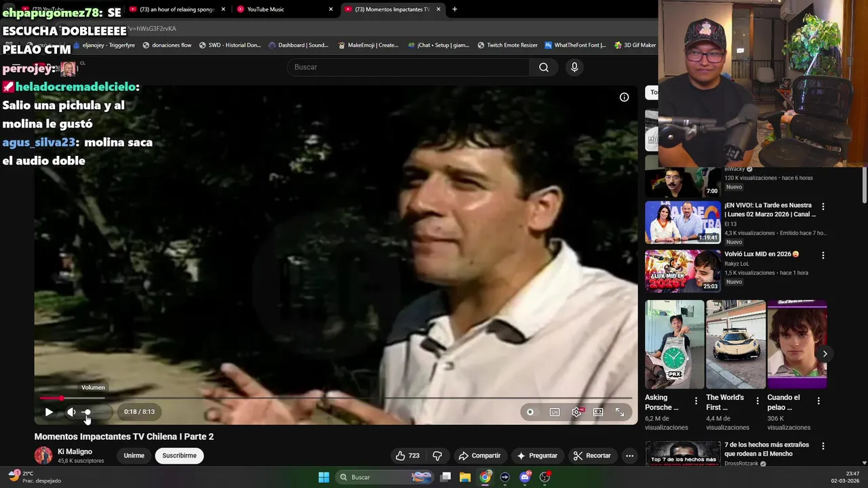Toggle subtitles in the video player
The image size is (868, 488).
pyautogui.click(x=555, y=412)
